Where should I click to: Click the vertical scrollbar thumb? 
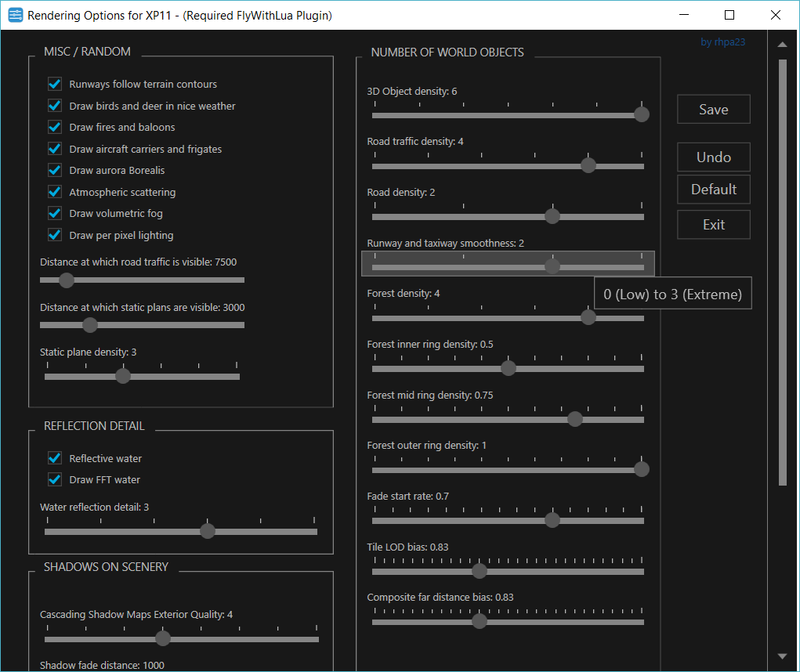tap(783, 273)
